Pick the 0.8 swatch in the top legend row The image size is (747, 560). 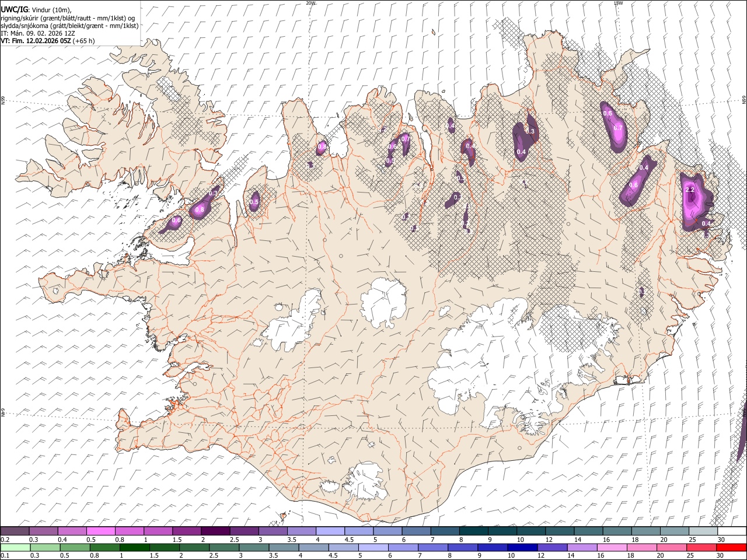(130, 531)
